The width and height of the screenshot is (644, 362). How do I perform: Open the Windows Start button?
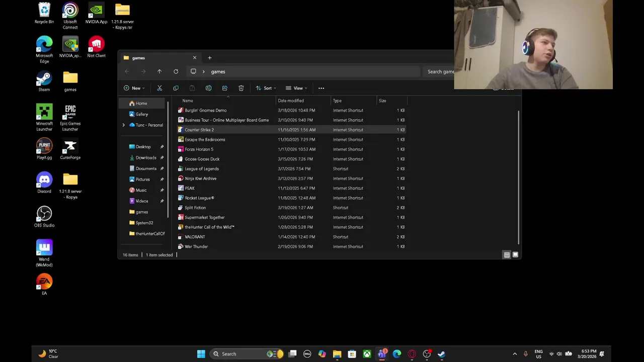(x=201, y=354)
